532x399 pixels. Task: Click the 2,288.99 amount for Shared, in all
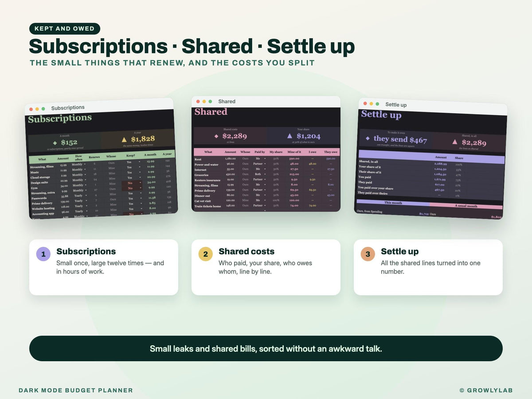pyautogui.click(x=441, y=164)
